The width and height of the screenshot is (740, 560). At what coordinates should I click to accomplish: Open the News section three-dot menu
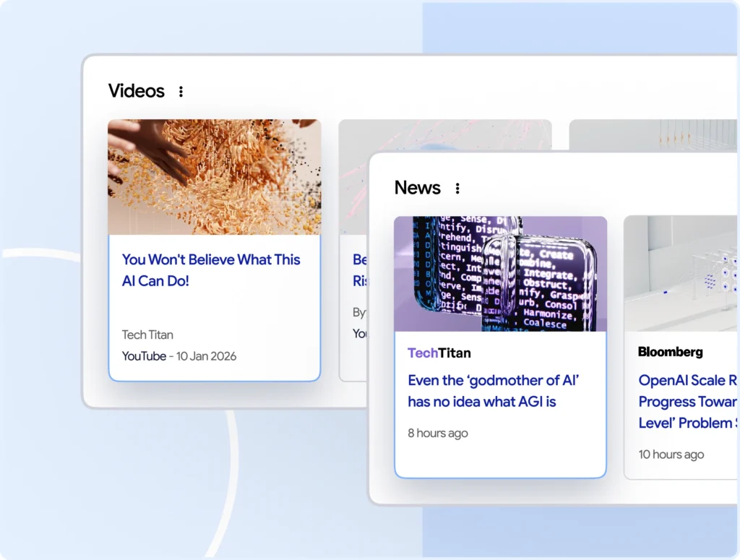tap(457, 189)
